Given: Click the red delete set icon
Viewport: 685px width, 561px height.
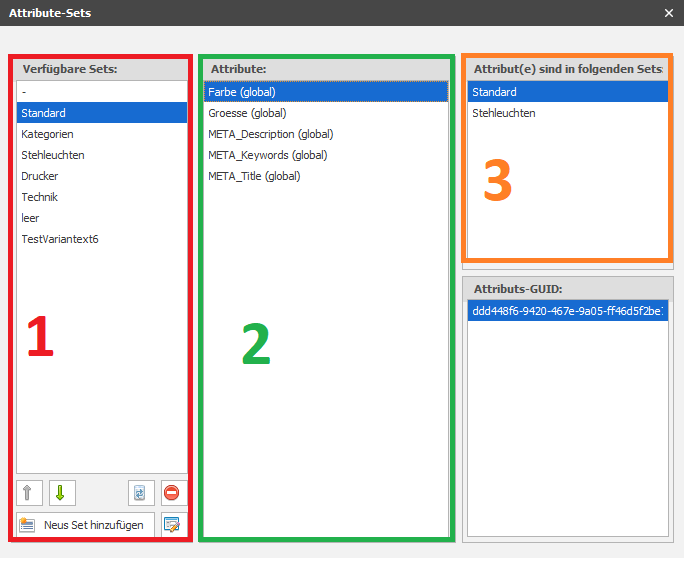Looking at the screenshot, I should (x=174, y=494).
